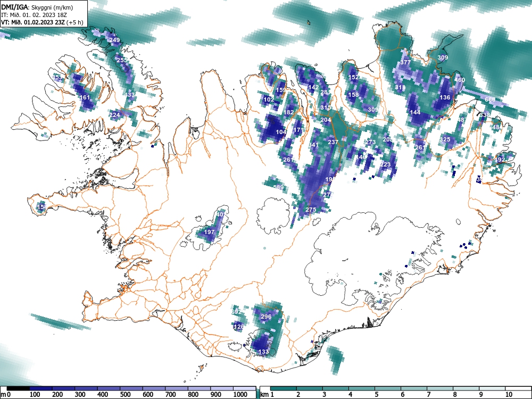This screenshot has width=532, height=399.
Task: Click visibility value 136 in the northeast
Action: (x=445, y=97)
